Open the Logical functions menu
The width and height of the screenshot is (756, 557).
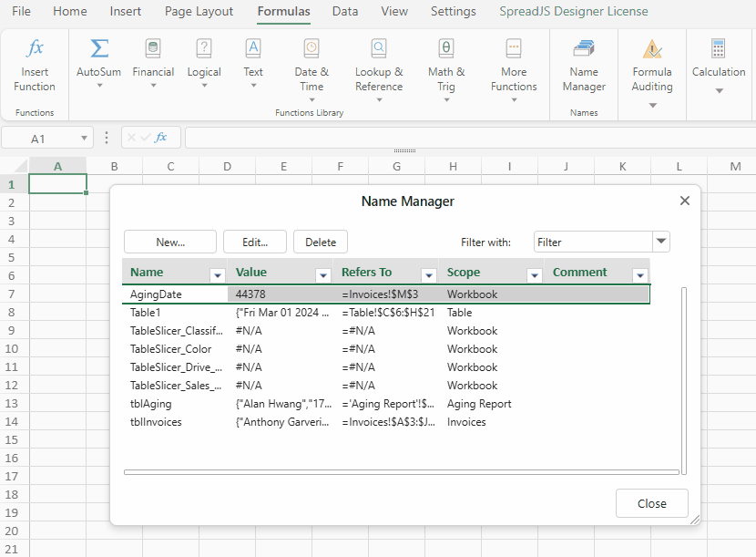point(204,63)
